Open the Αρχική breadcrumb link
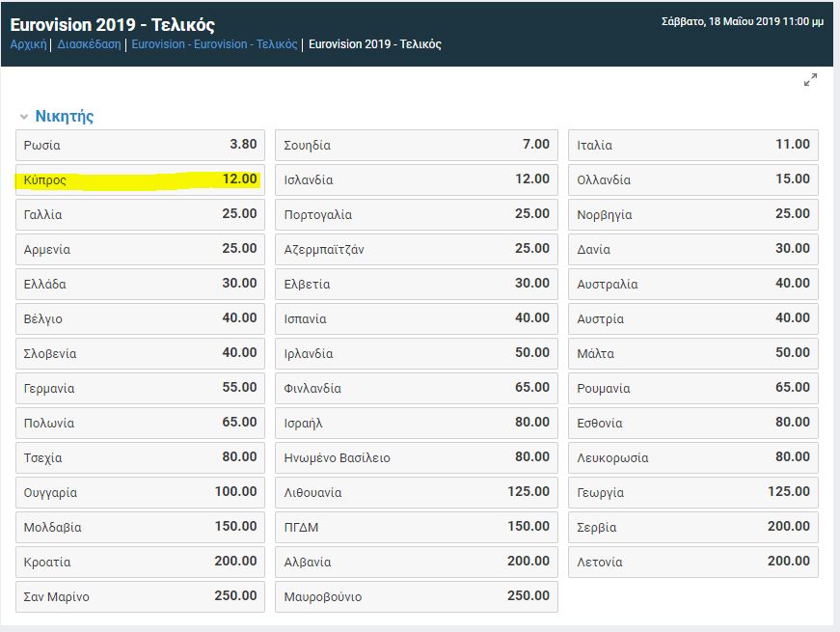This screenshot has height=632, width=840. [28, 44]
